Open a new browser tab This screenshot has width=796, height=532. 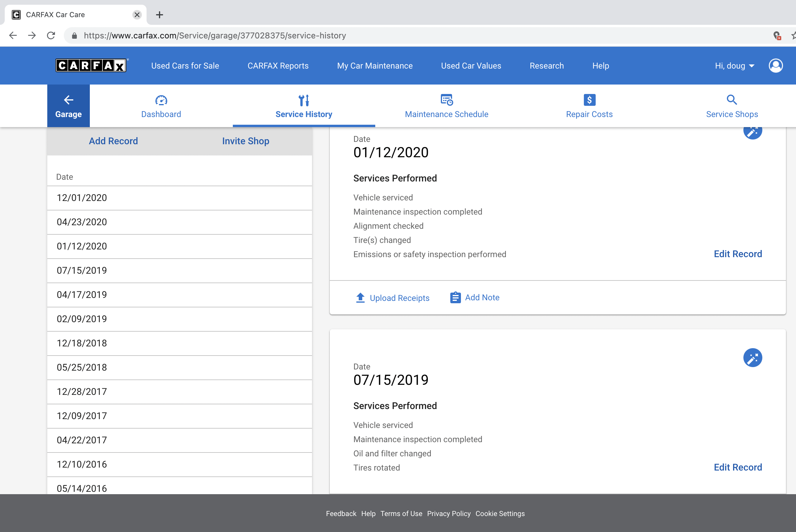[159, 14]
